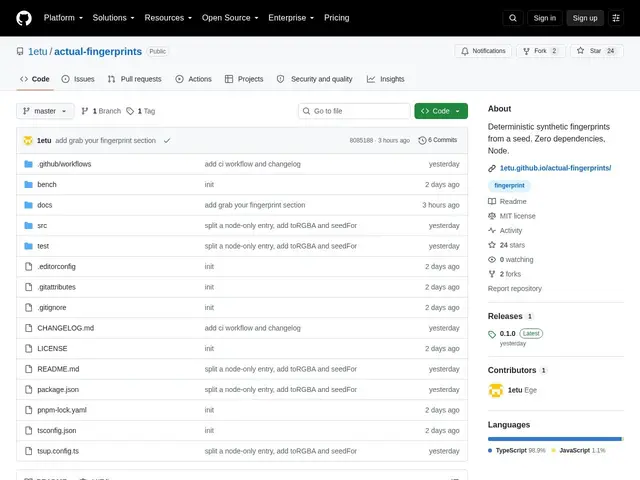Image resolution: width=640 pixels, height=480 pixels.
Task: Click the file icon for .editorconfig
Action: click(28, 267)
